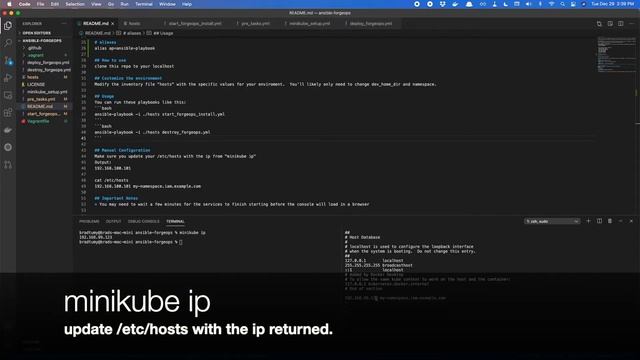
Task: Open Source Control view in activity bar
Action: click(x=8, y=61)
